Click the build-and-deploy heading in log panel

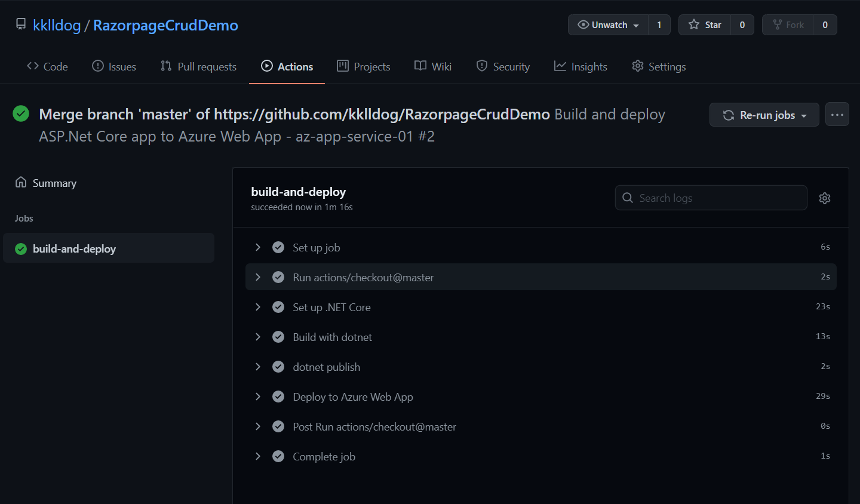(x=299, y=192)
